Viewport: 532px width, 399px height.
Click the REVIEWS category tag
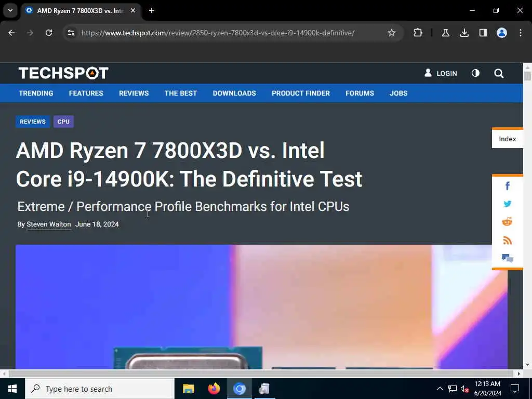33,122
